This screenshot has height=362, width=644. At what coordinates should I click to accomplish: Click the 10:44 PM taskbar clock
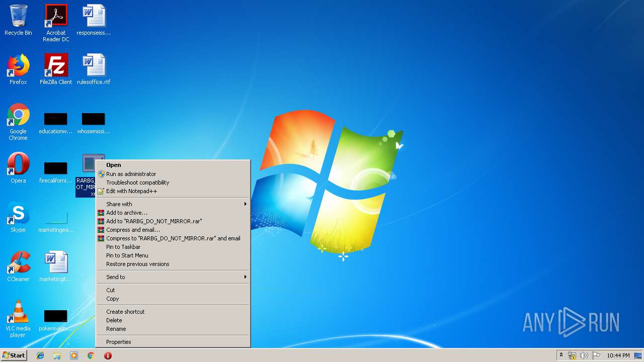pyautogui.click(x=618, y=355)
